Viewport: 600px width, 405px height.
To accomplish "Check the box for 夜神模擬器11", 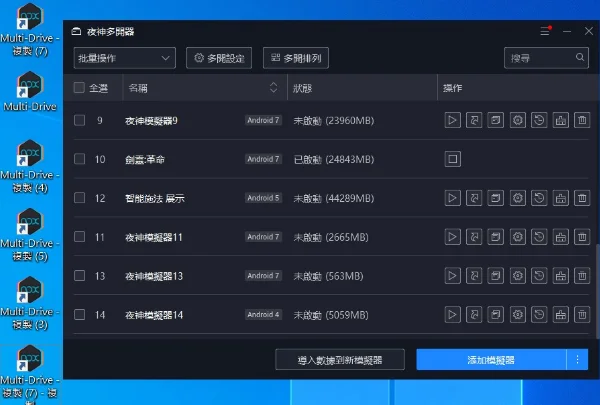I will 80,237.
